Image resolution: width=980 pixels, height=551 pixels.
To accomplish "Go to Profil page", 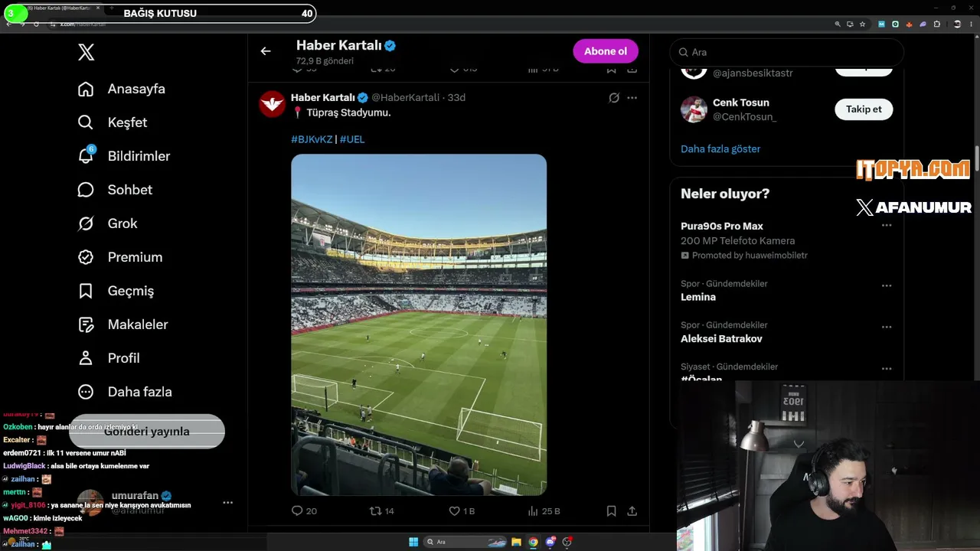I will point(109,358).
